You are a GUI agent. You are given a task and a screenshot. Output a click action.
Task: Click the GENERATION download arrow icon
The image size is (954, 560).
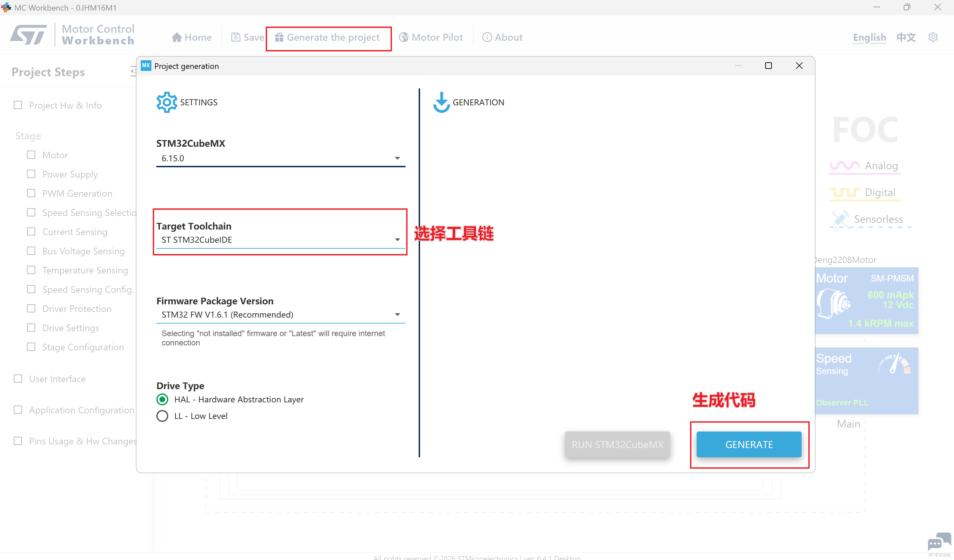click(x=442, y=102)
